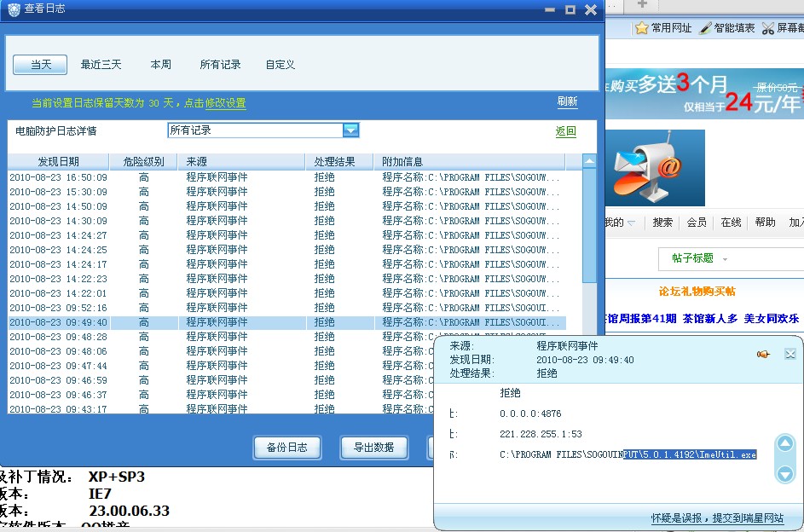Click 怀疑是误报，提交到瑞星网站 link
The height and width of the screenshot is (532, 804).
coord(717,518)
